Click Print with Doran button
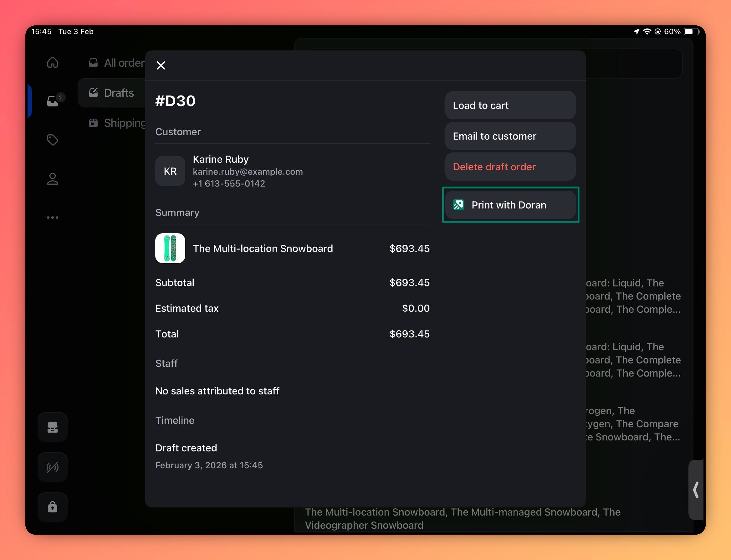 pyautogui.click(x=510, y=205)
